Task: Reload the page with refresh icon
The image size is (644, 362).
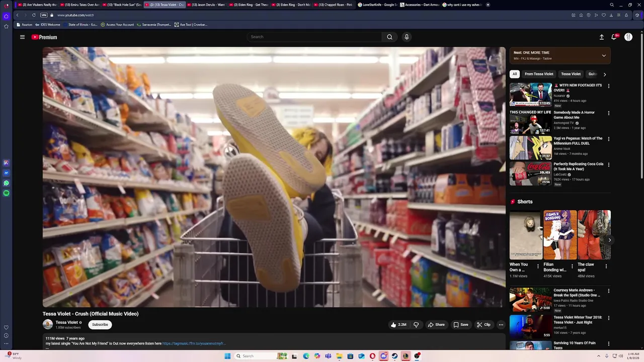Action: tap(34, 15)
